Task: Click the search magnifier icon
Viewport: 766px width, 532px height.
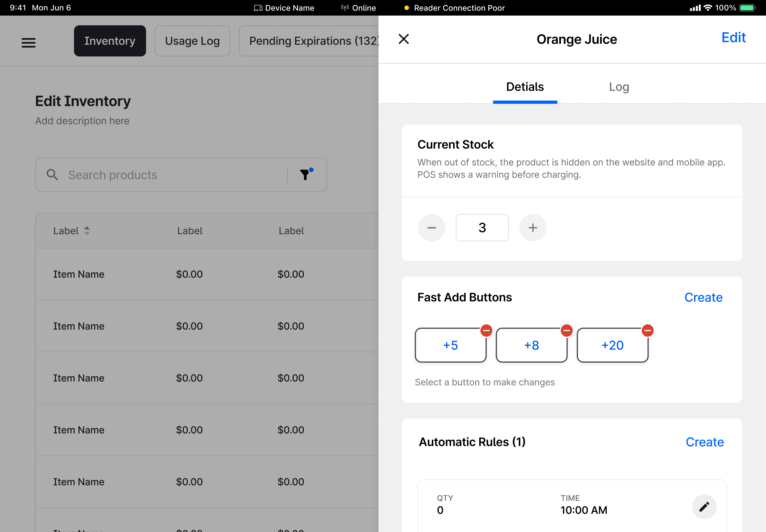Action: (52, 174)
